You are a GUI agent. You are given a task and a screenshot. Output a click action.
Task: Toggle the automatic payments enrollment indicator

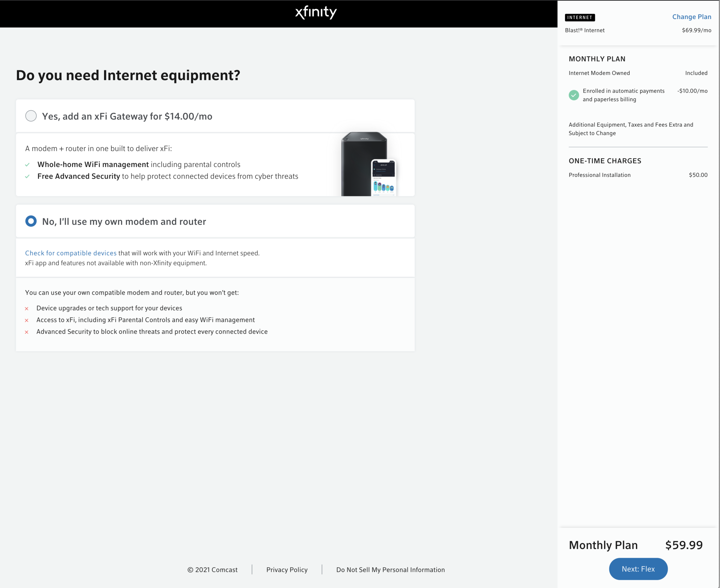574,95
